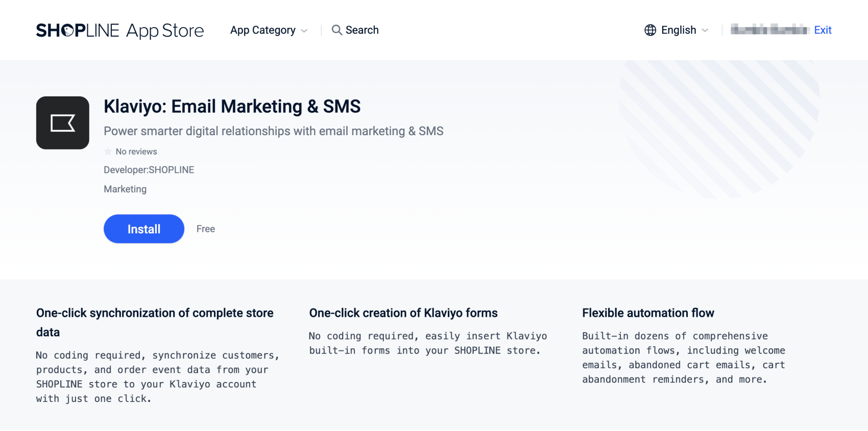Viewport: 868px width, 431px height.
Task: Install the Klaviyo app
Action: click(x=144, y=229)
